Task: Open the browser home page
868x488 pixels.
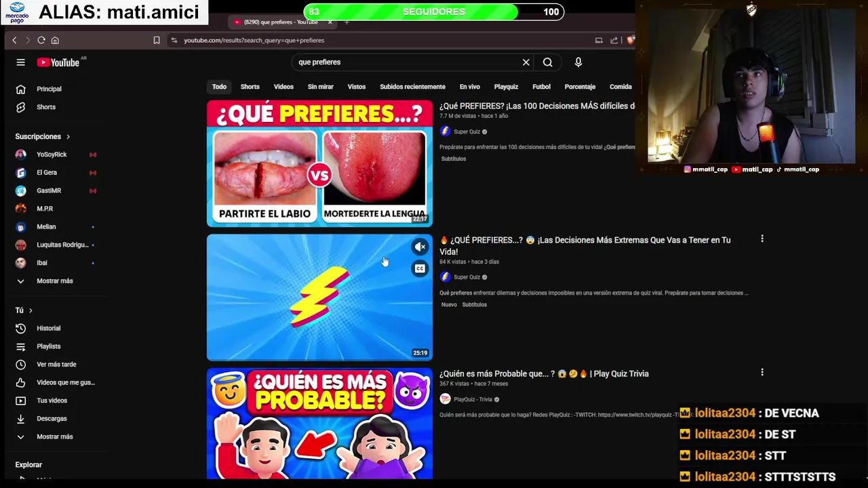Action: tap(55, 41)
